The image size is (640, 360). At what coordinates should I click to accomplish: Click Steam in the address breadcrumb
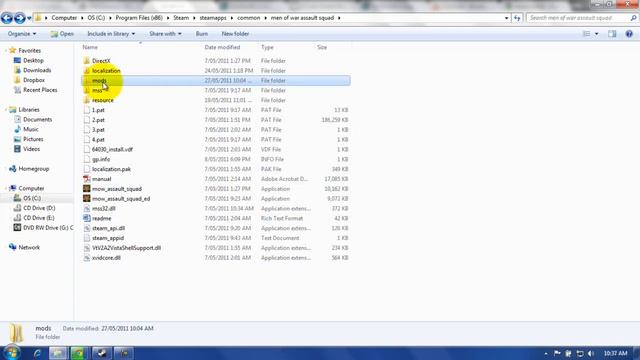pyautogui.click(x=181, y=18)
